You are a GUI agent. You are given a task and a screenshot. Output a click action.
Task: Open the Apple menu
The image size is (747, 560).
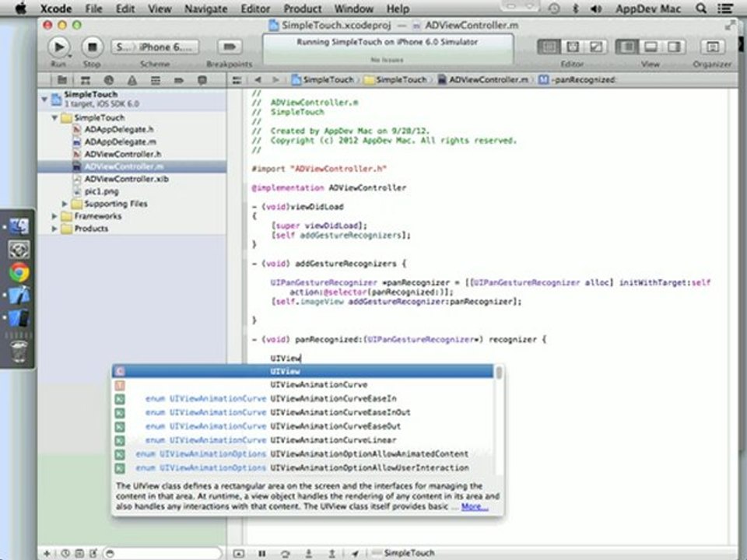(19, 9)
